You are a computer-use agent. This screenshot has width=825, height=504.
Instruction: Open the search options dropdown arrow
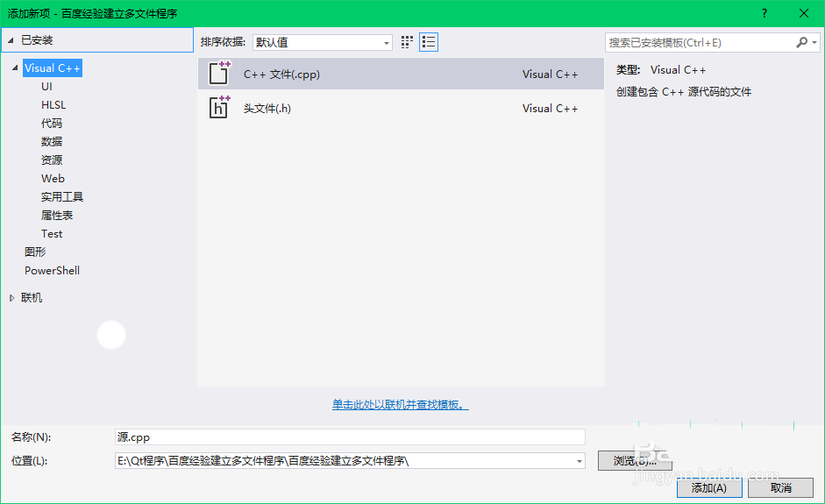[x=814, y=42]
